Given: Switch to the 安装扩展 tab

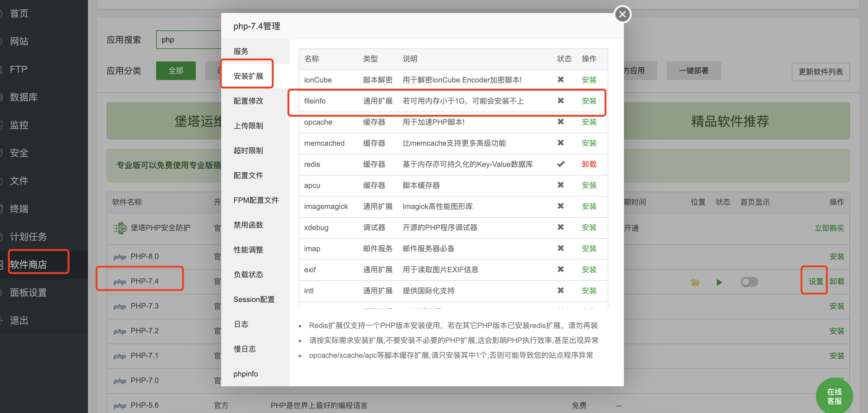Looking at the screenshot, I should pyautogui.click(x=248, y=76).
